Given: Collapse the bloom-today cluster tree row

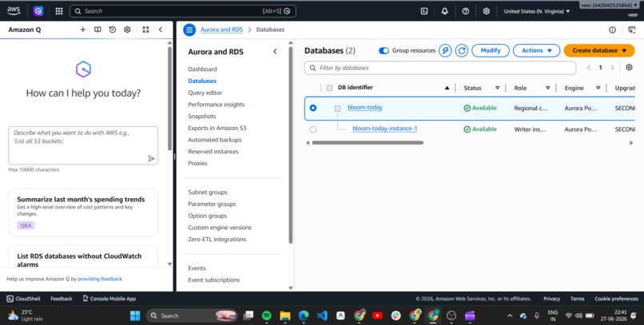Looking at the screenshot, I should coord(338,109).
